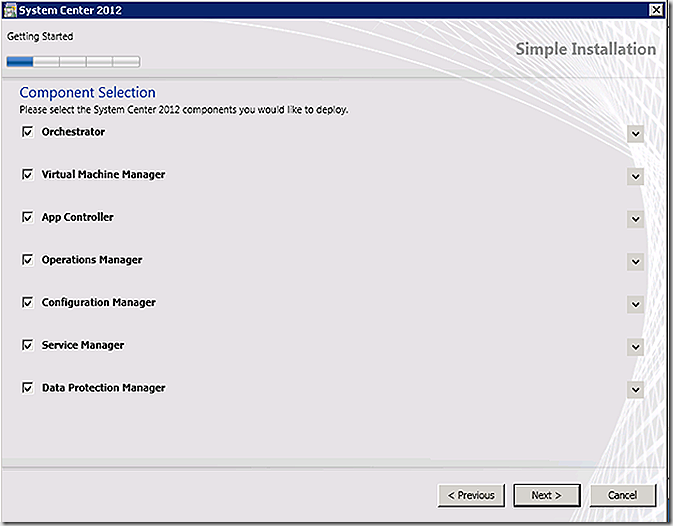Go back with the Previous button

tap(471, 496)
